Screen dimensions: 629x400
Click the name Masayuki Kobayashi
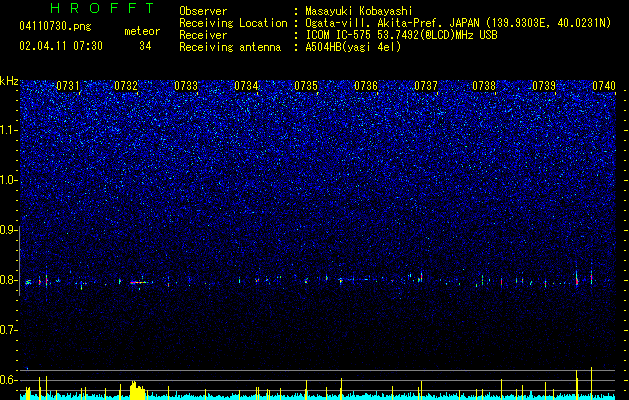[x=359, y=11]
